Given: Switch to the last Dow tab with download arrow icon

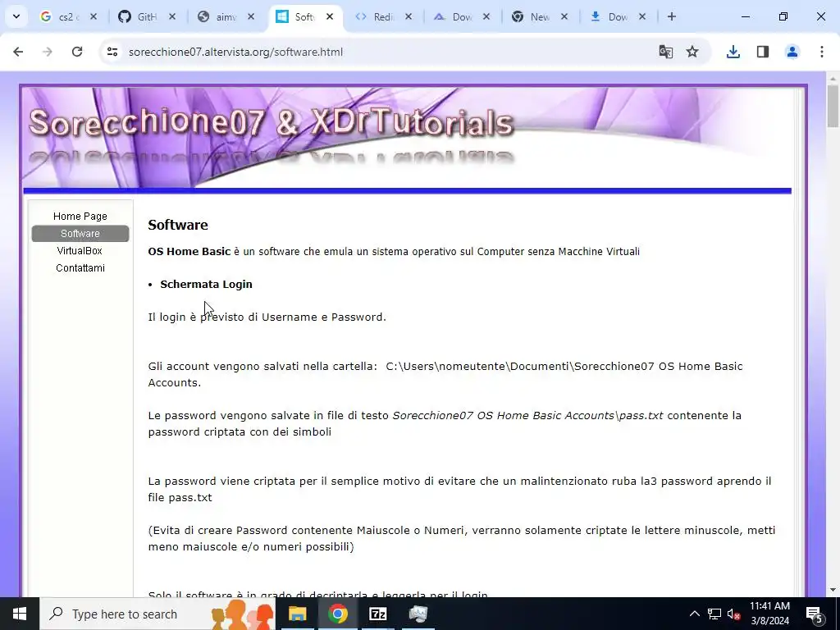Looking at the screenshot, I should [x=609, y=17].
